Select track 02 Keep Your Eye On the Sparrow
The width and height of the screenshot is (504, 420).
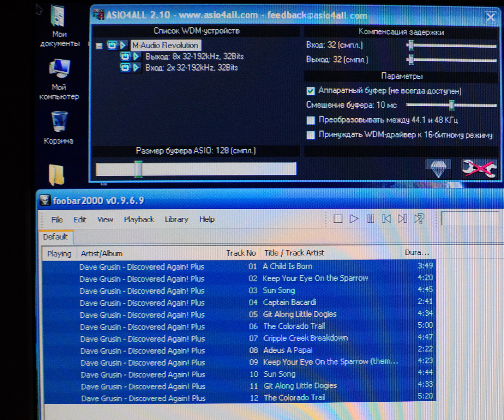[x=239, y=278]
